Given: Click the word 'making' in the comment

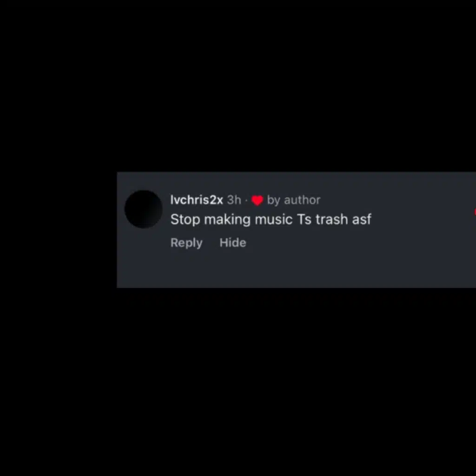Looking at the screenshot, I should [227, 219].
